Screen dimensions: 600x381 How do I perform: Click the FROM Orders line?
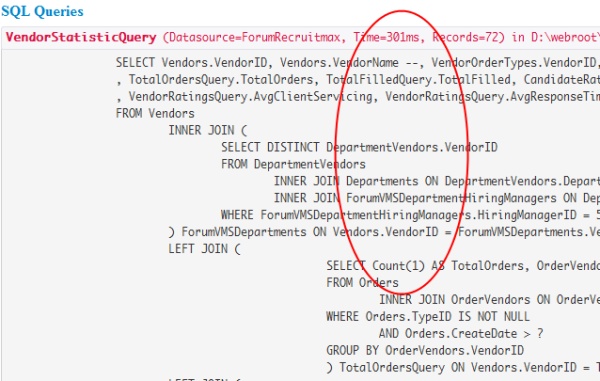362,282
